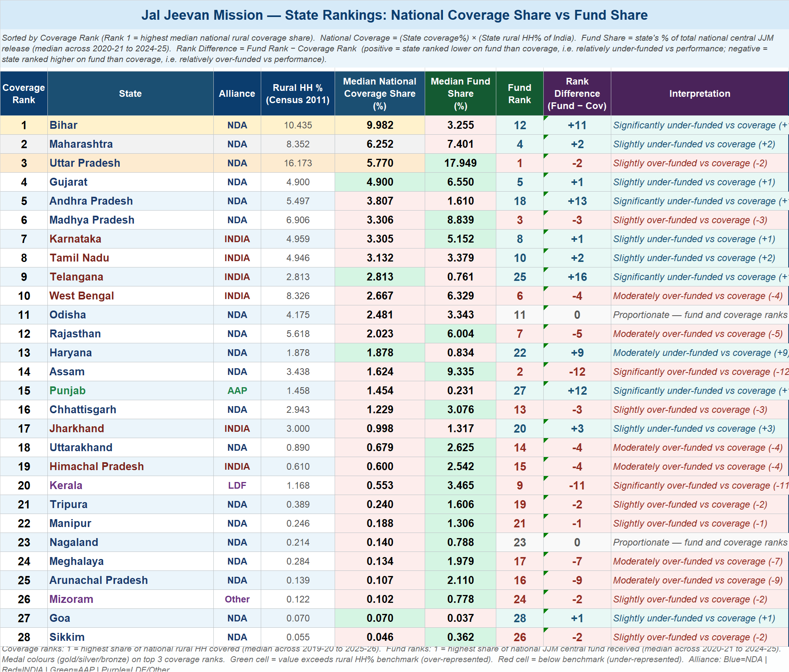Click the green corner marker on Telangana's +16 cell
Screen dimensions: 789x672
(546, 269)
